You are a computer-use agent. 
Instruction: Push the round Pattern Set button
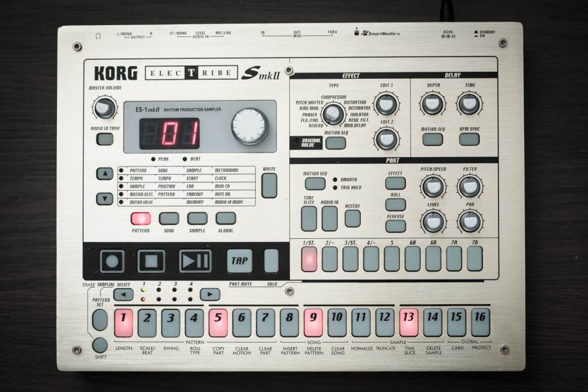(x=100, y=320)
